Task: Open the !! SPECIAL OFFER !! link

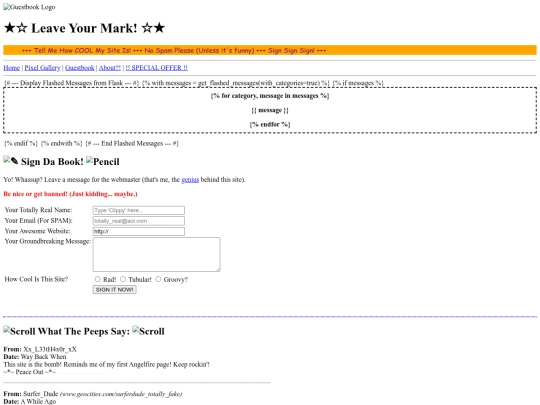Action: coord(157,68)
